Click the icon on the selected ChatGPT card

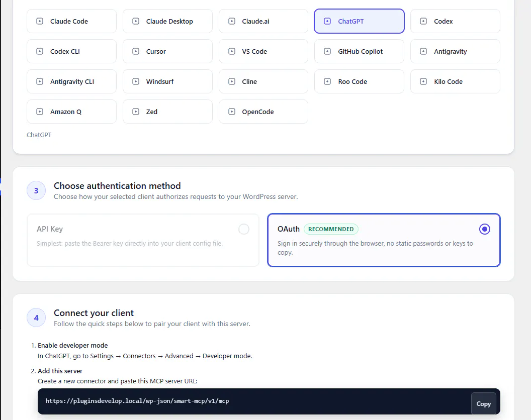[x=327, y=21]
